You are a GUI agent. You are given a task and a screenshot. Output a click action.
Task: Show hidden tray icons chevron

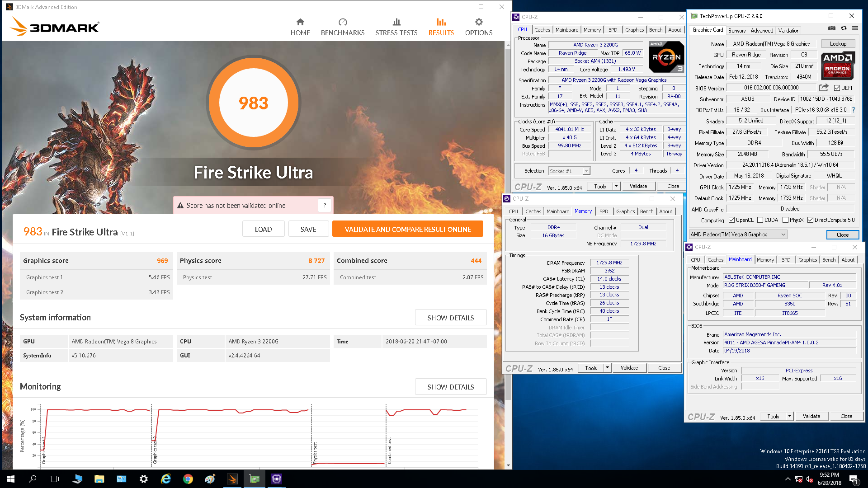[x=788, y=479]
